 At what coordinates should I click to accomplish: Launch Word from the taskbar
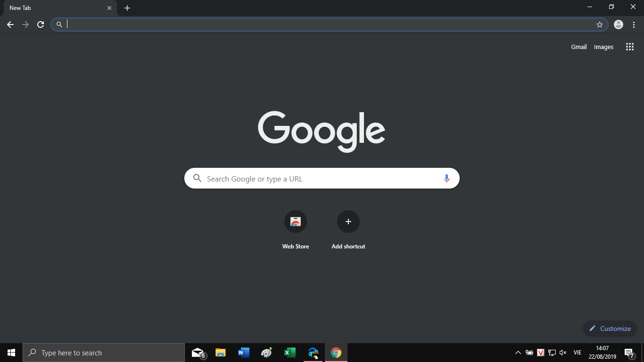coord(244,353)
